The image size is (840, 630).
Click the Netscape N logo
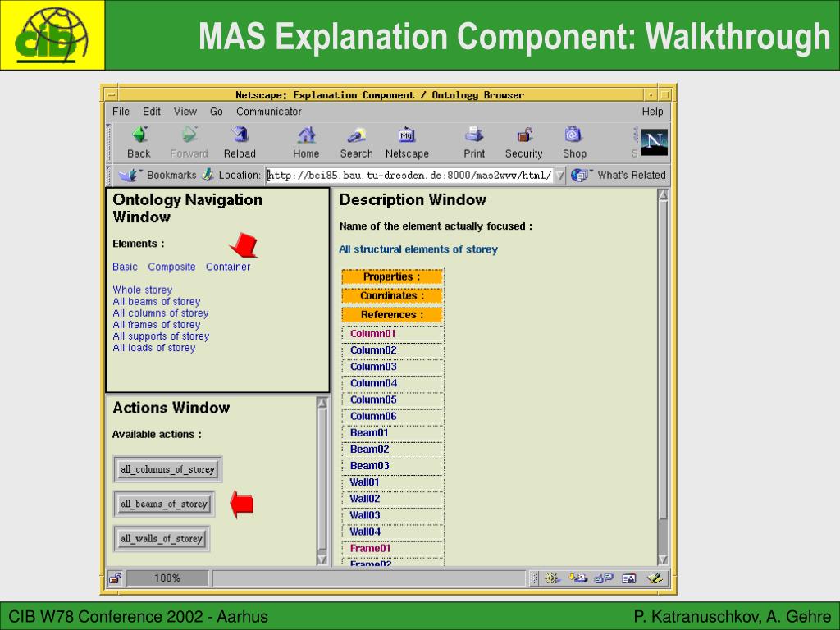(654, 142)
